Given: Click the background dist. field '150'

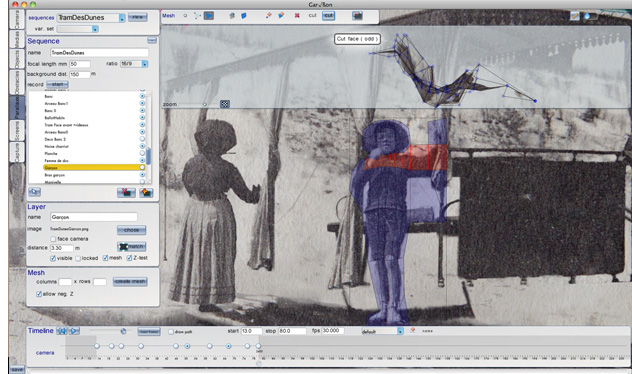Looking at the screenshot, I should 80,75.
